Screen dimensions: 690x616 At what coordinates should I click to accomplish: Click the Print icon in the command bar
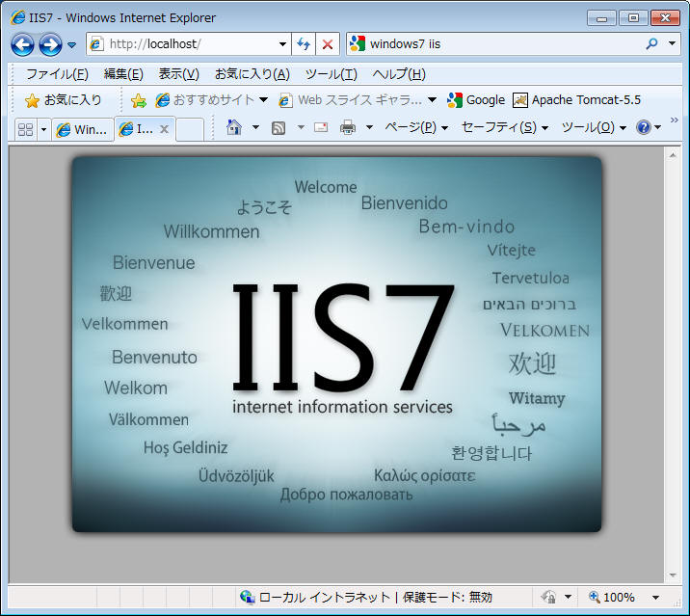click(x=348, y=127)
